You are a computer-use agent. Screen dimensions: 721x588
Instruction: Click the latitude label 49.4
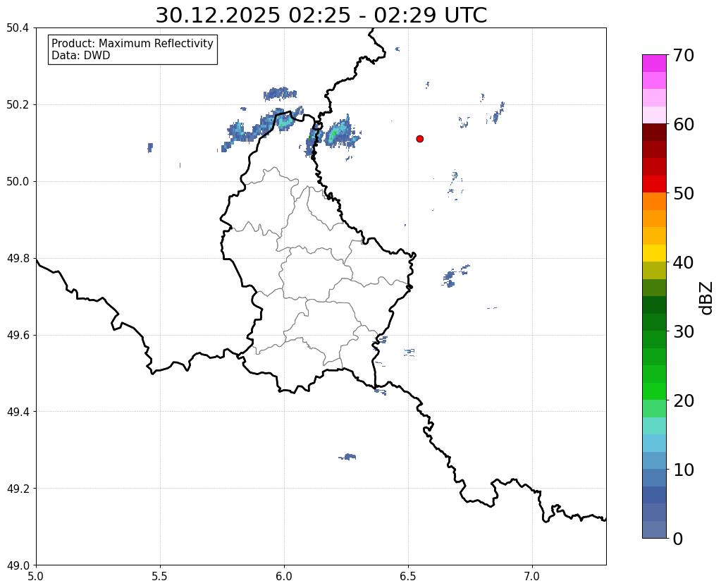[18, 412]
